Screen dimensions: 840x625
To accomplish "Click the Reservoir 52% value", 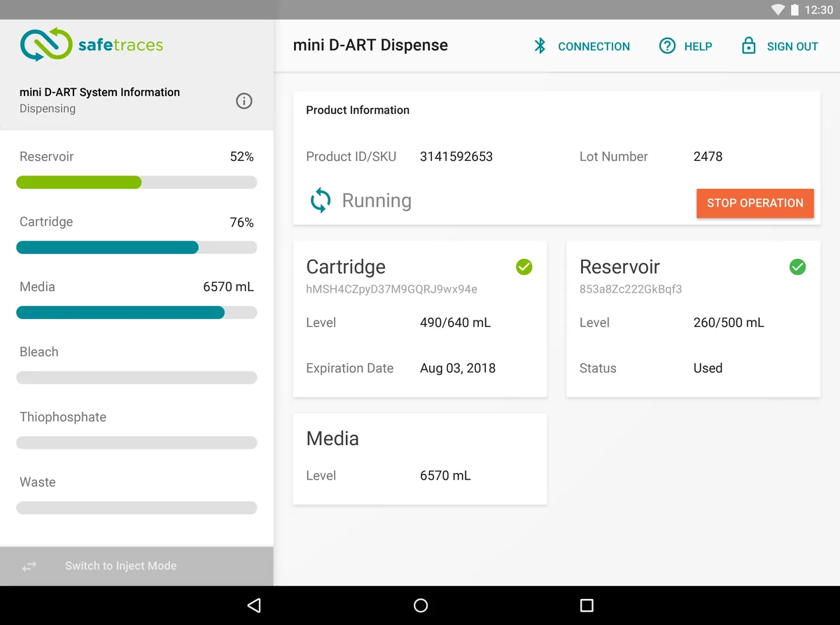I will coord(241,157).
